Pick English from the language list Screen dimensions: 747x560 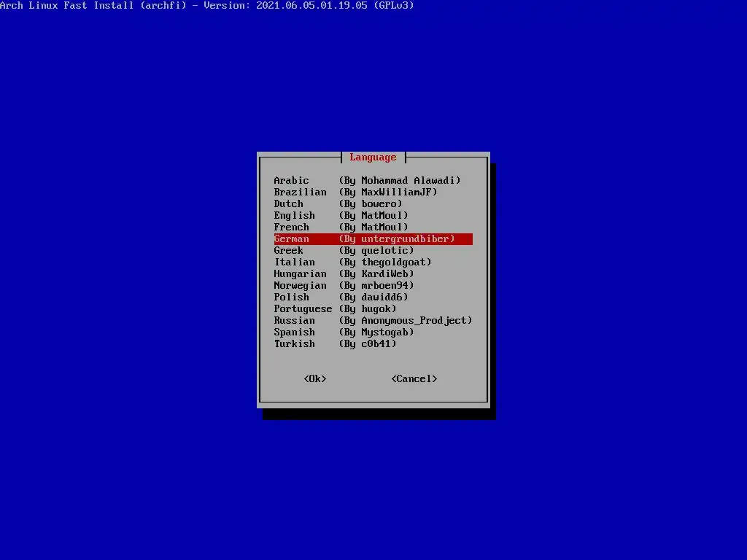(x=373, y=215)
